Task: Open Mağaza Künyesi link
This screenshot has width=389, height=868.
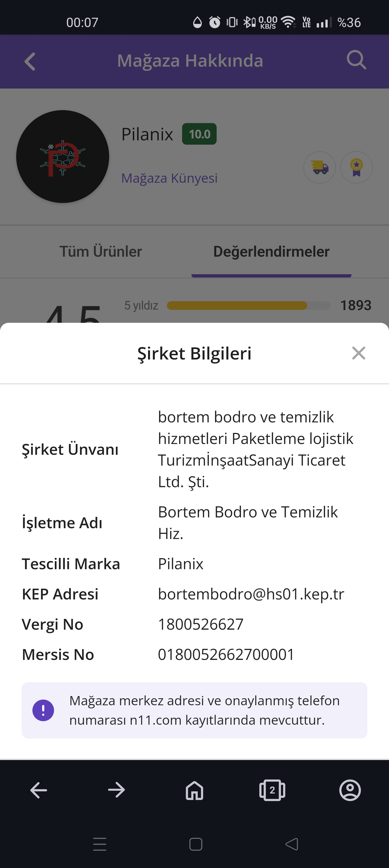Action: 169,178
